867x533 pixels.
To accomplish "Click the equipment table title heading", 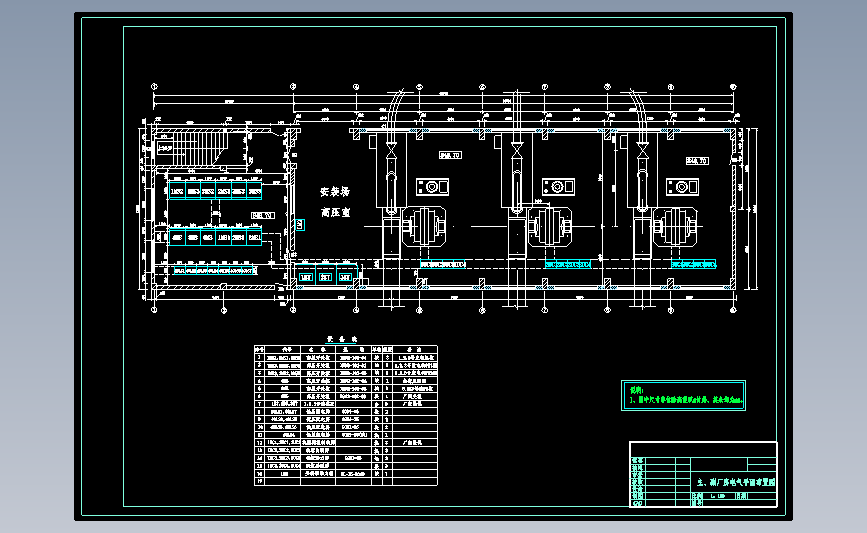I will coord(342,339).
